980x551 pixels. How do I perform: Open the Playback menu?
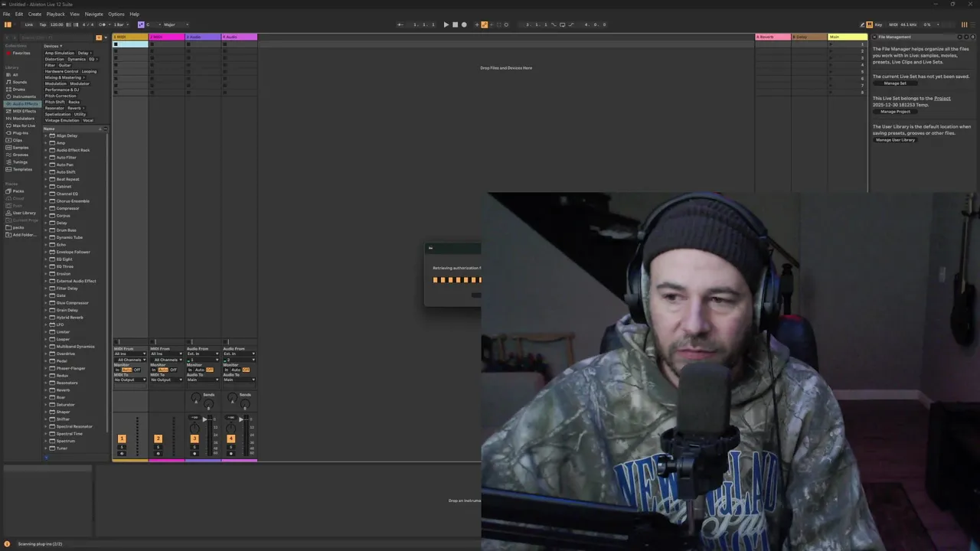click(x=55, y=14)
